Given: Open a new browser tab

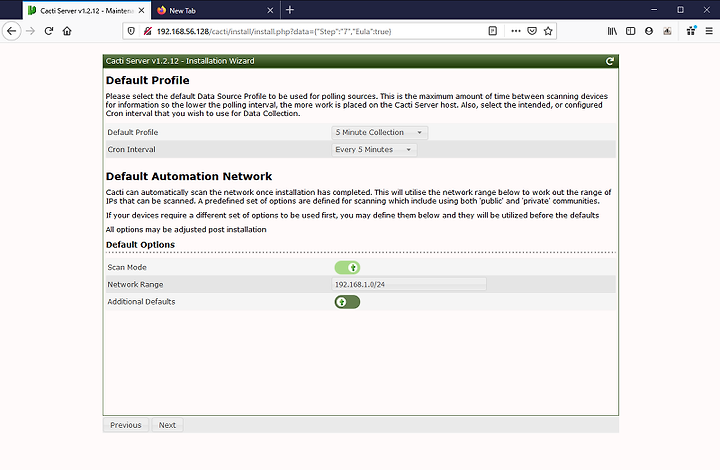Looking at the screenshot, I should [x=290, y=10].
